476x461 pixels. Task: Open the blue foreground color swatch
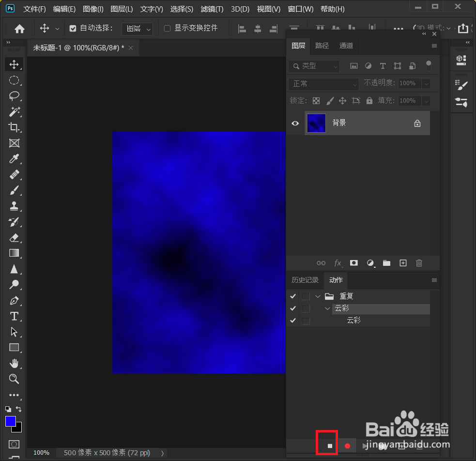(10, 422)
